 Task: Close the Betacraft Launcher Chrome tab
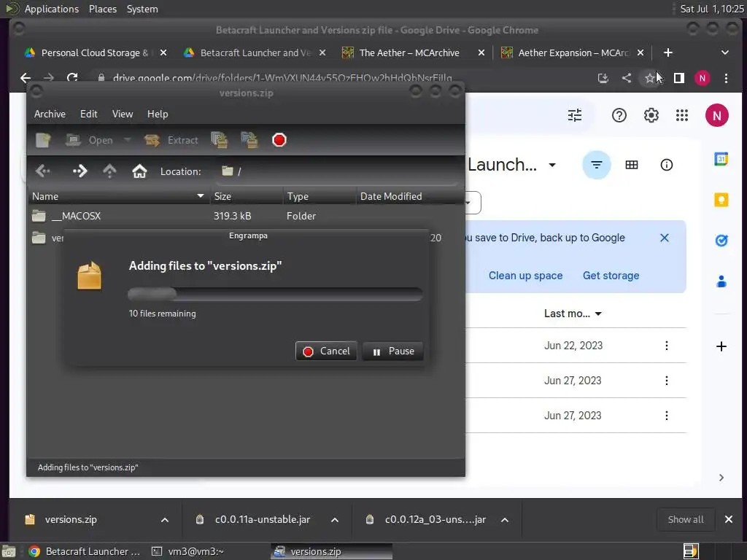point(322,52)
